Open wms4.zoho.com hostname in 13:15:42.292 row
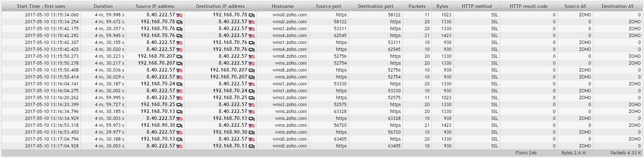 (290, 35)
